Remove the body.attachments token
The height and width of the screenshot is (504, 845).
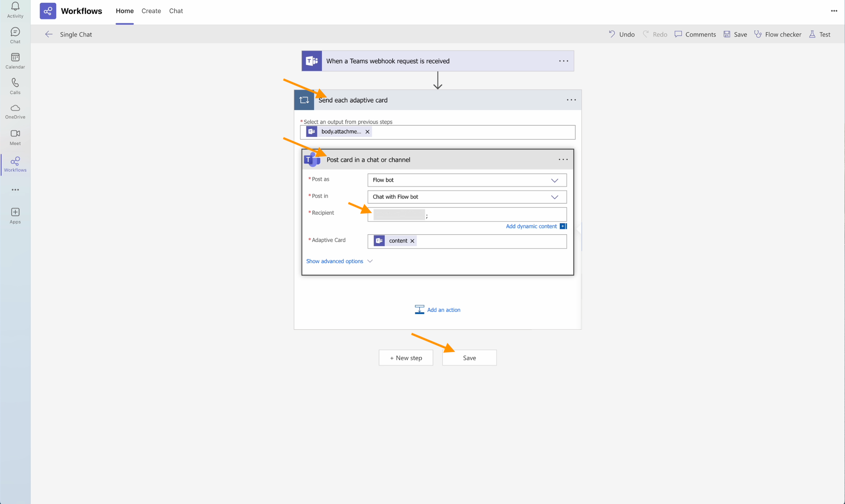(367, 132)
